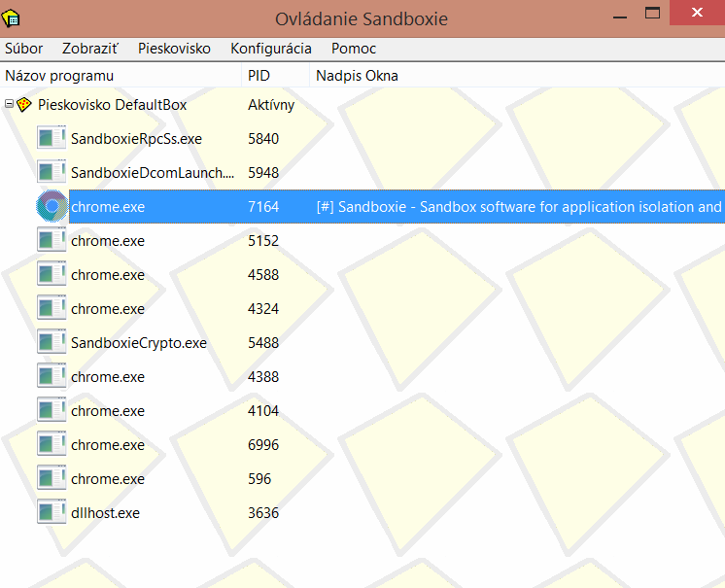Click the SandboxieDcomLaunch process icon

tap(52, 172)
